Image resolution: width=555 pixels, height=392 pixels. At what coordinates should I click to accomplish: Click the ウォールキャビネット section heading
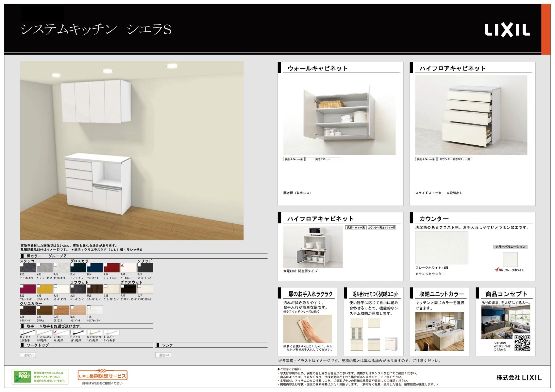pos(318,68)
